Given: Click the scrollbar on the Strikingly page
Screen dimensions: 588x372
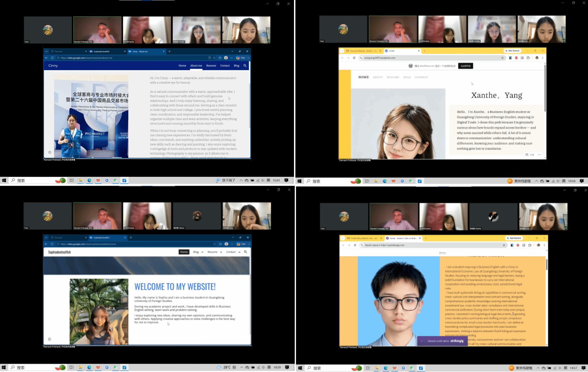Looking at the screenshot, I should 547,264.
